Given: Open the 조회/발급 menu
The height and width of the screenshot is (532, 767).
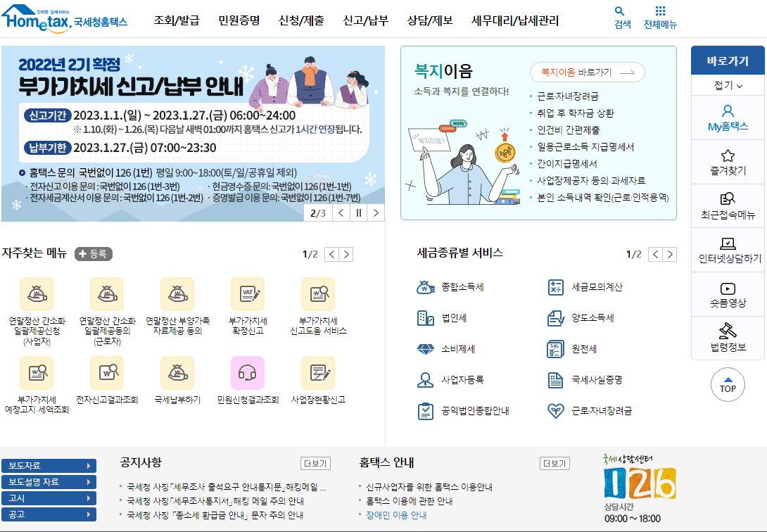Looking at the screenshot, I should click(177, 20).
